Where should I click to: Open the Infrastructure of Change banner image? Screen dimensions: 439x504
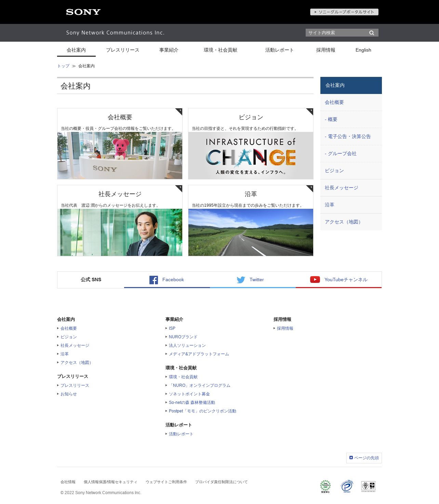(x=251, y=155)
